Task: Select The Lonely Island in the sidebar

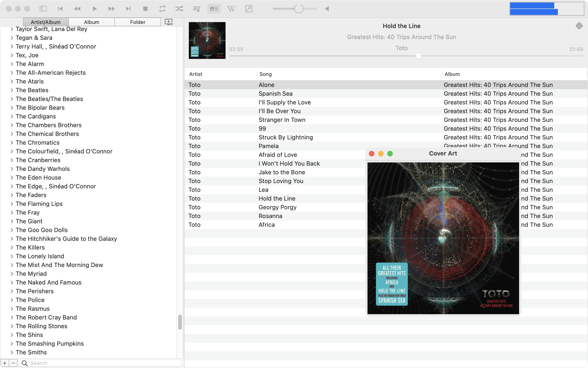Action: click(40, 256)
